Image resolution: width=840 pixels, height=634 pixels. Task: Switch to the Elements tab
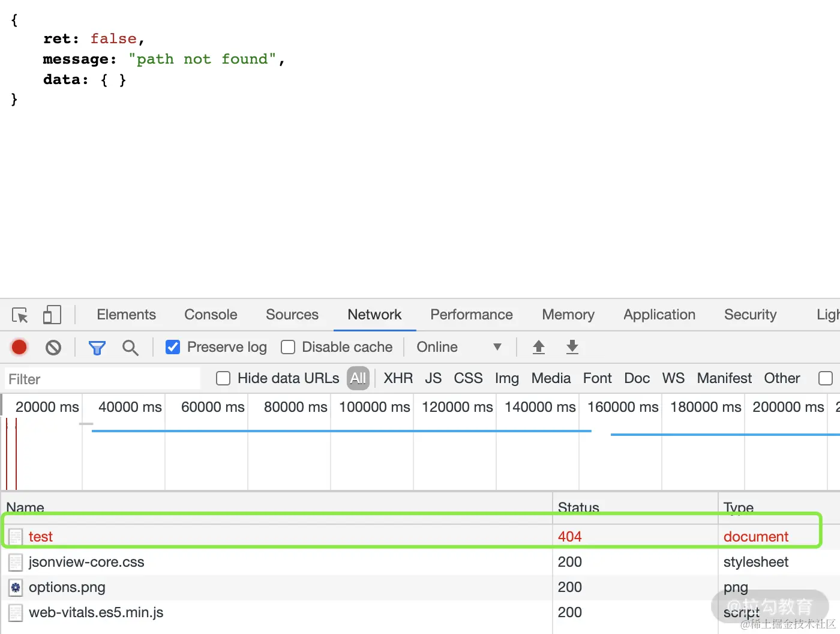coord(126,315)
